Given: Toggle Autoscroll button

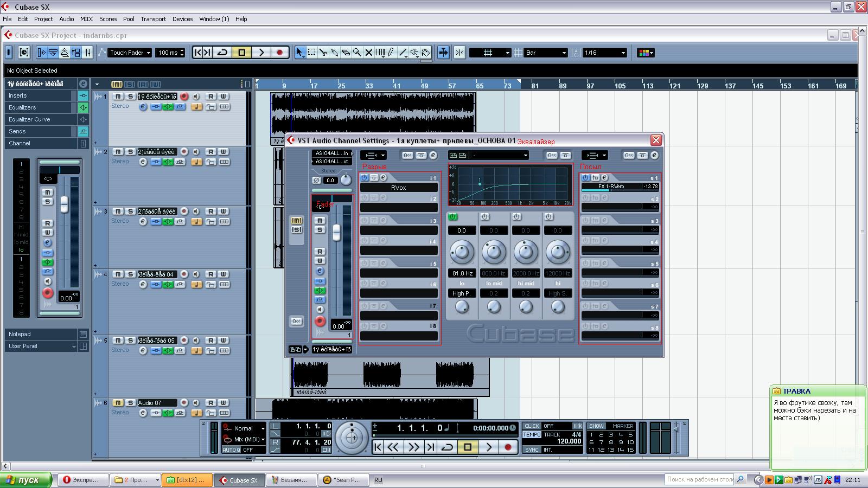Looking at the screenshot, I should (x=443, y=53).
